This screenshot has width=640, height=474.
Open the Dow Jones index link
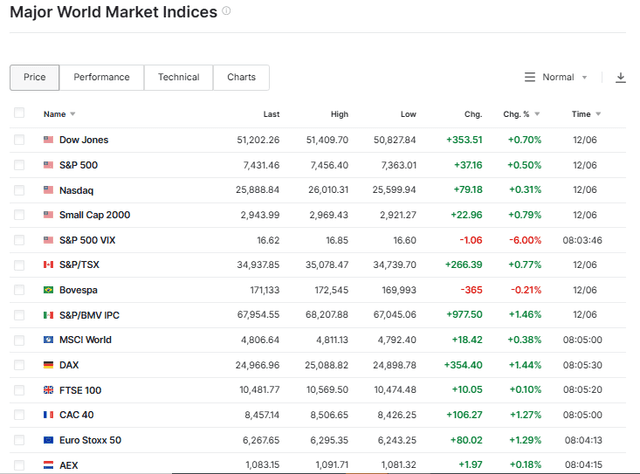(x=84, y=140)
